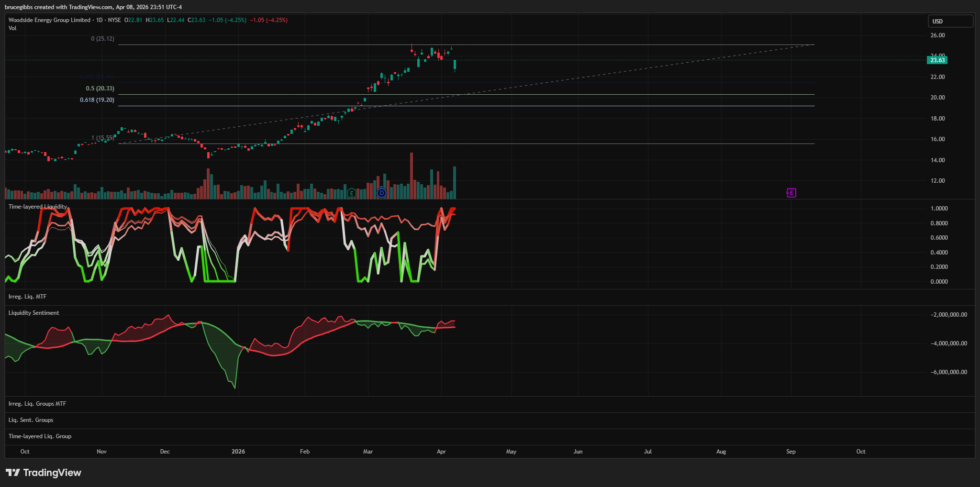The width and height of the screenshot is (980, 487).
Task: Click the Vol indicator label
Action: pos(12,28)
